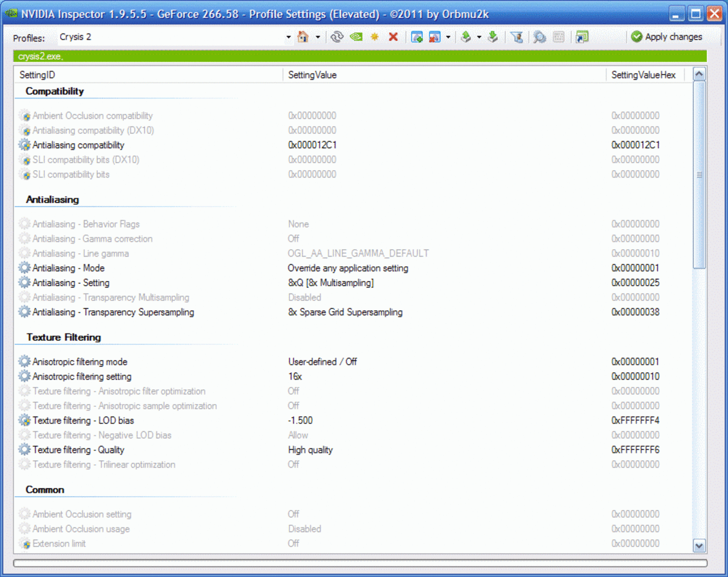Viewport: 728px width, 577px height.
Task: Click hex value 0x00000038
Action: 635,312
